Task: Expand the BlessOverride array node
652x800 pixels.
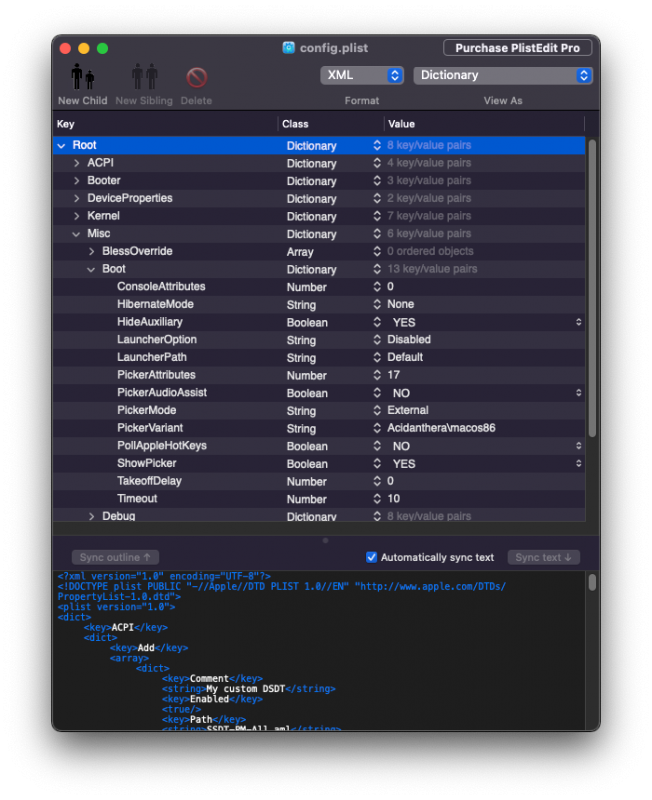Action: (92, 251)
